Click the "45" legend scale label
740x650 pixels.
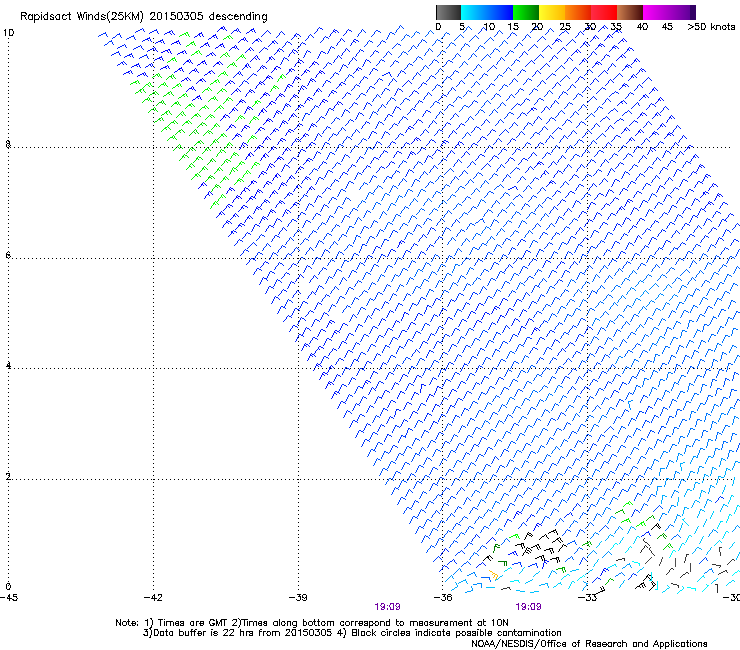pos(667,26)
